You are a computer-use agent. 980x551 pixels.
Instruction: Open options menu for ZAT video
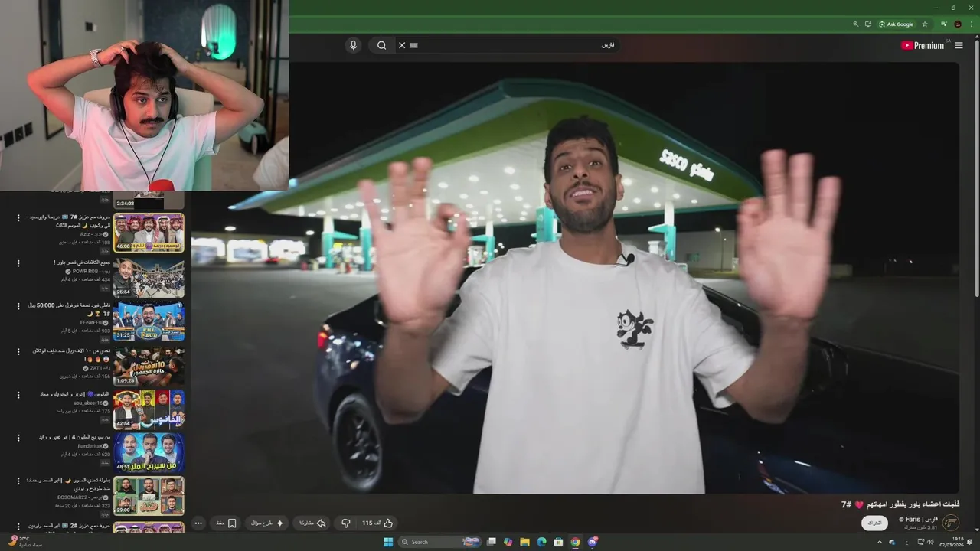pyautogui.click(x=18, y=351)
